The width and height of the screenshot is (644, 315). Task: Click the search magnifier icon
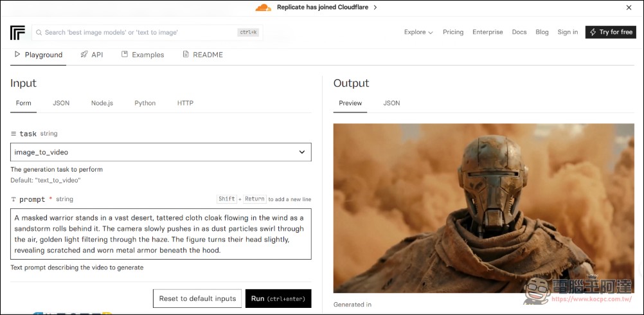[x=39, y=32]
